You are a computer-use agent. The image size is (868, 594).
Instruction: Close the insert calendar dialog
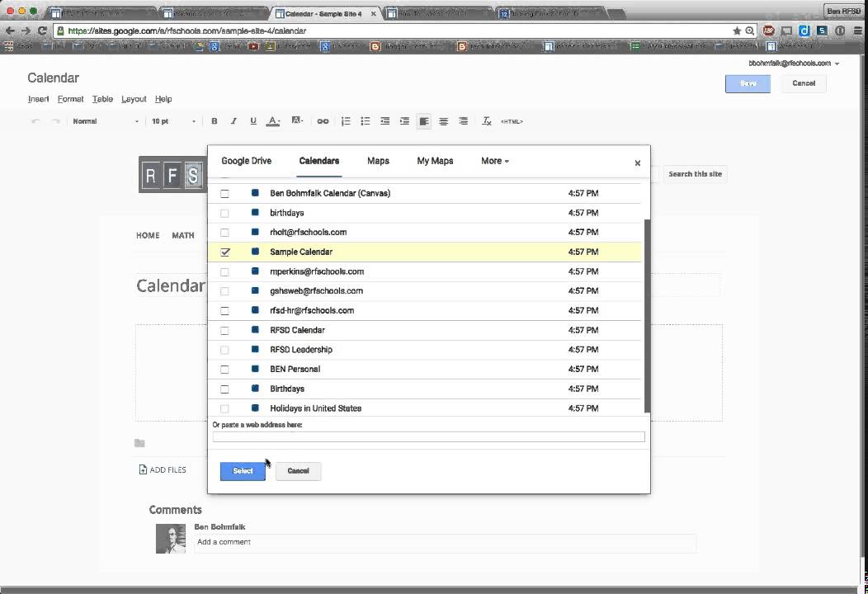pos(638,163)
